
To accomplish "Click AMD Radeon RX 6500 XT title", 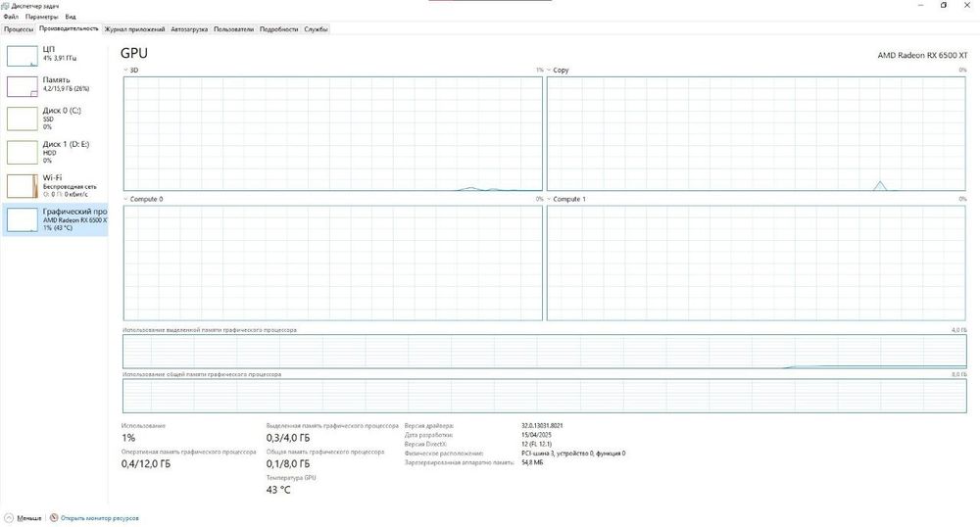I will pyautogui.click(x=922, y=55).
